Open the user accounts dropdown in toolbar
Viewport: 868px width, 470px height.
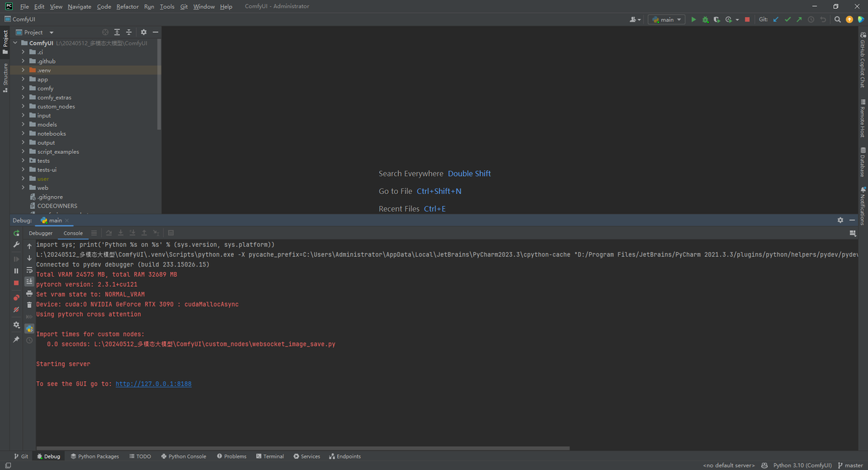[x=635, y=20]
